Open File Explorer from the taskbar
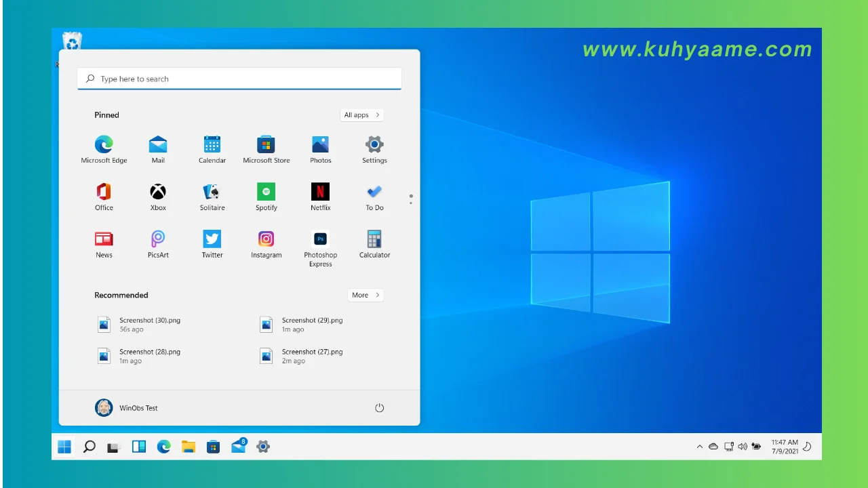 [189, 447]
